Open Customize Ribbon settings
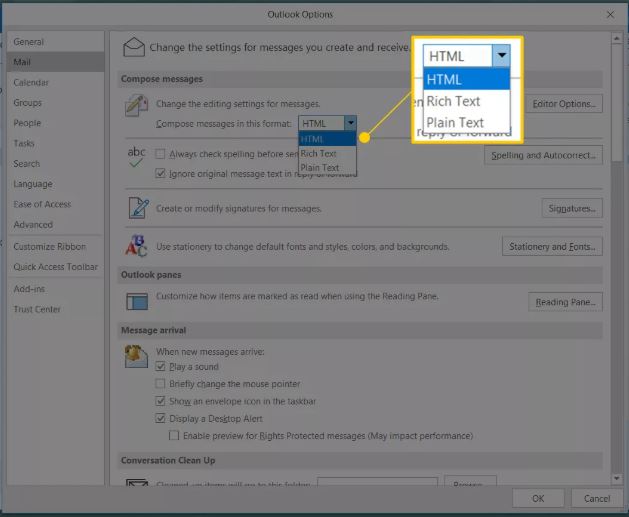Image resolution: width=629 pixels, height=517 pixels. point(55,246)
